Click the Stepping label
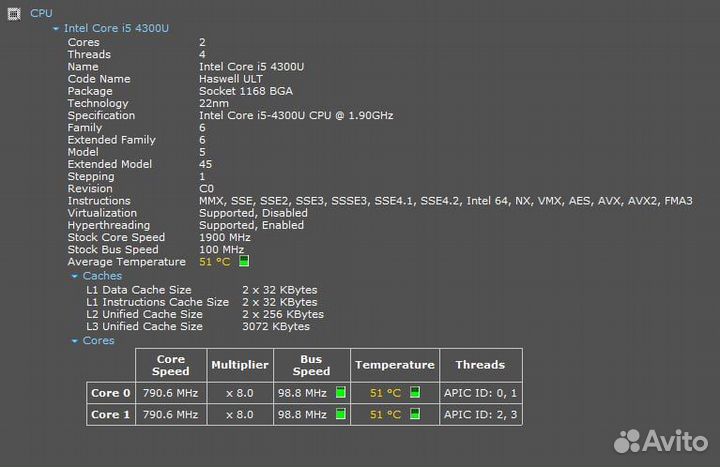This screenshot has height=467, width=720. point(91,177)
